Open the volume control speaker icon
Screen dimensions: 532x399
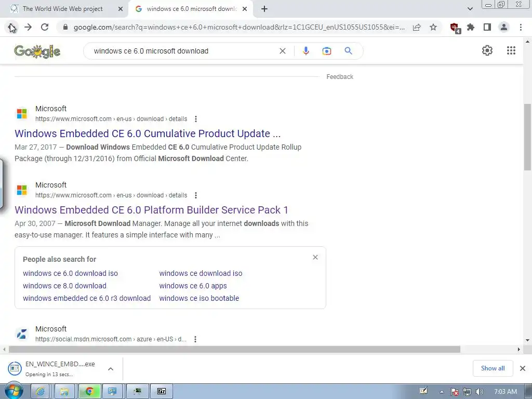[479, 392]
